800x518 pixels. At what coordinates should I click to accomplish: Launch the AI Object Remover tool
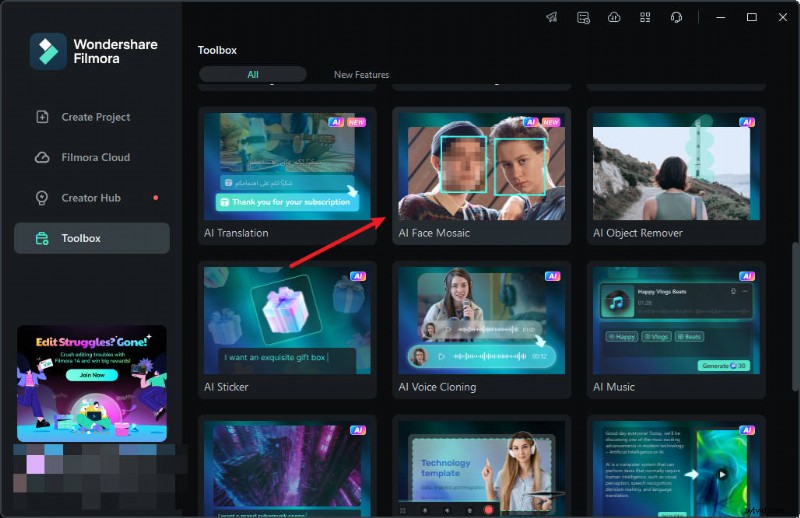(675, 175)
